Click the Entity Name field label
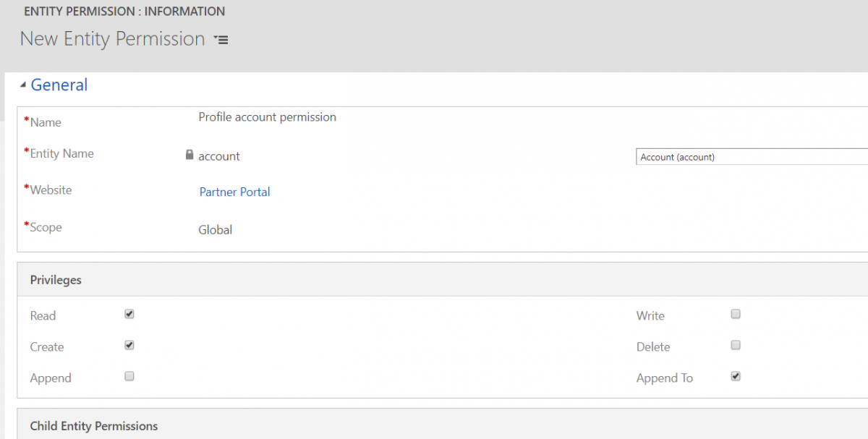Screen dimensions: 868x439 coord(62,153)
